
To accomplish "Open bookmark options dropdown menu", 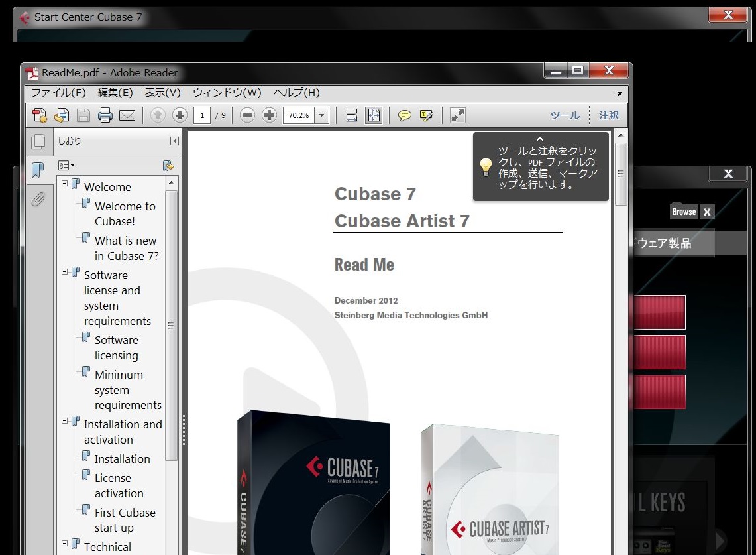I will [66, 166].
